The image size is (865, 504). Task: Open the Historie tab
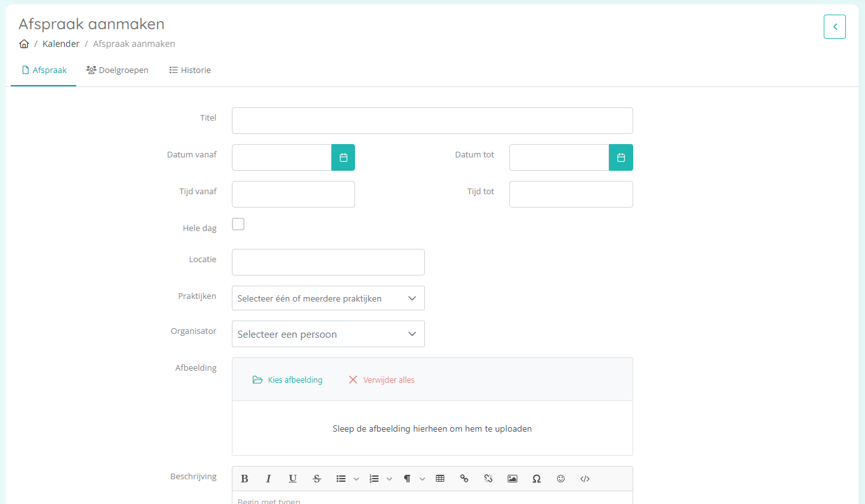[x=190, y=70]
